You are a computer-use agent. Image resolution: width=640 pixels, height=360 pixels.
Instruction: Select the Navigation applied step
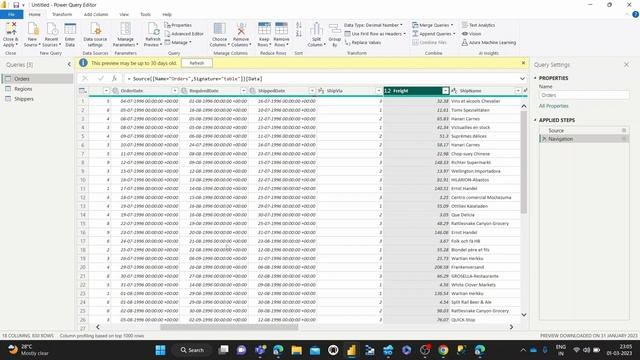pyautogui.click(x=584, y=139)
